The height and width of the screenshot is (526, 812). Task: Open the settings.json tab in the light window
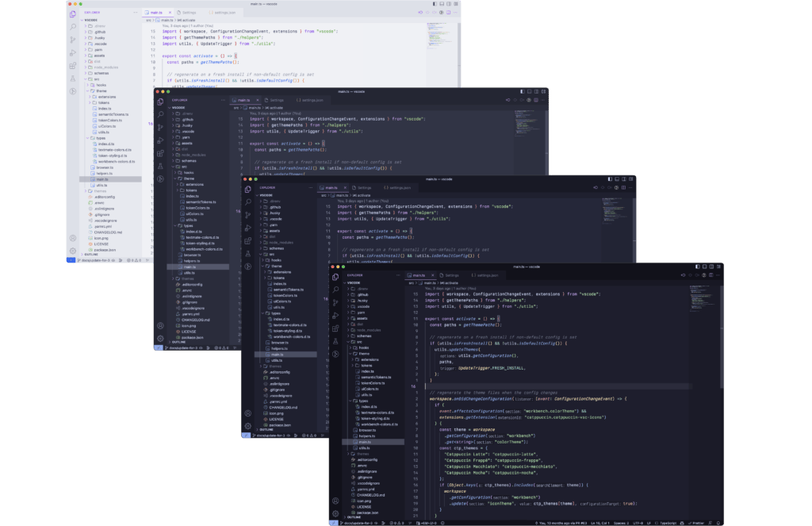(x=225, y=13)
